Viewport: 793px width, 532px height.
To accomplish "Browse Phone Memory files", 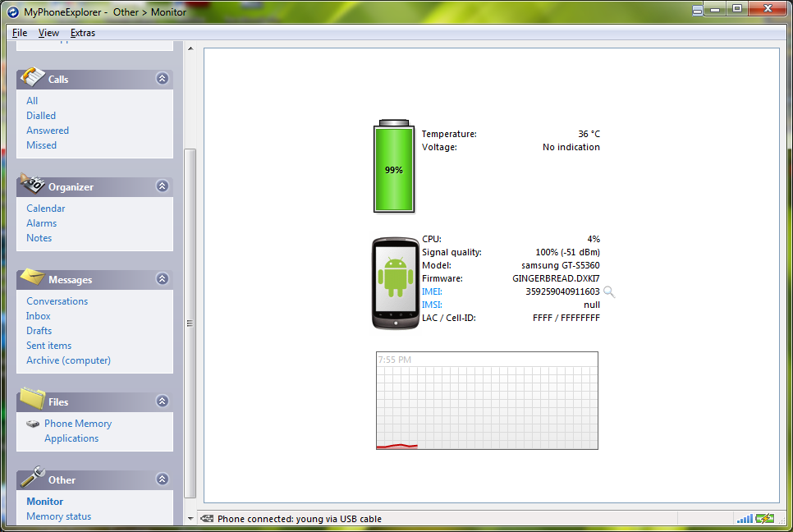I will (78, 424).
